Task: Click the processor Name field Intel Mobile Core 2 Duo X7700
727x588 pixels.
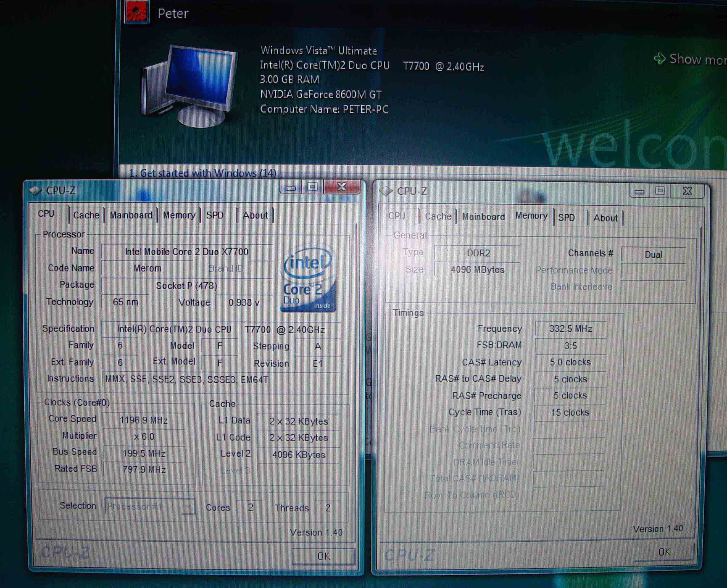Action: pos(186,252)
